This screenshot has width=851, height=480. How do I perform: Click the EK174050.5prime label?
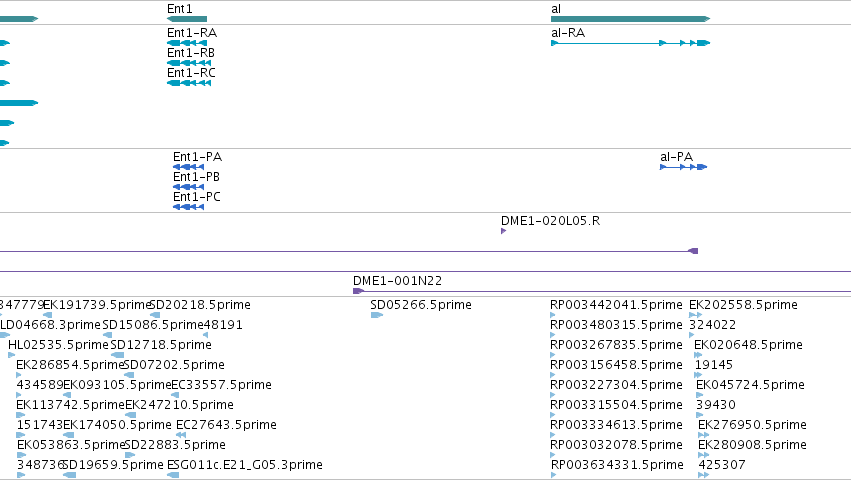point(117,425)
